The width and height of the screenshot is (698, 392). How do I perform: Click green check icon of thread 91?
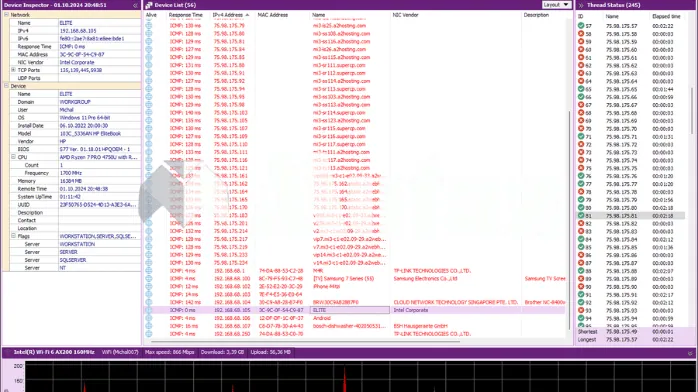pyautogui.click(x=581, y=295)
